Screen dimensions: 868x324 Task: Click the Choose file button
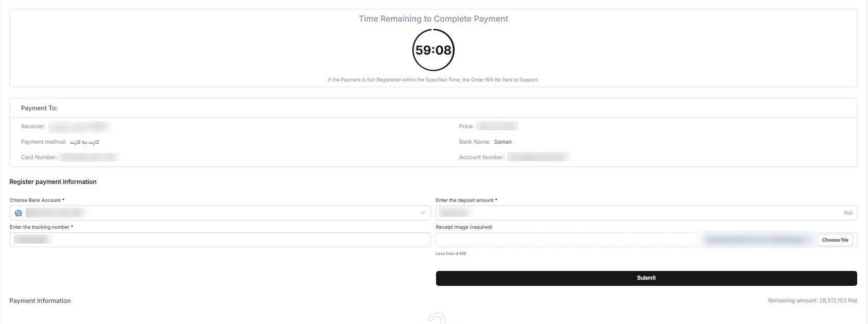point(835,240)
